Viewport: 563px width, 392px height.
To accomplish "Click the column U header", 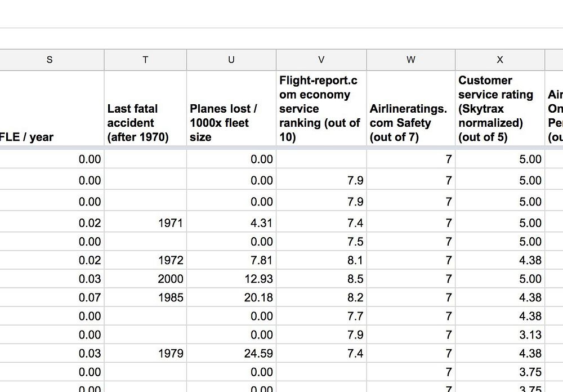I will click(x=231, y=60).
